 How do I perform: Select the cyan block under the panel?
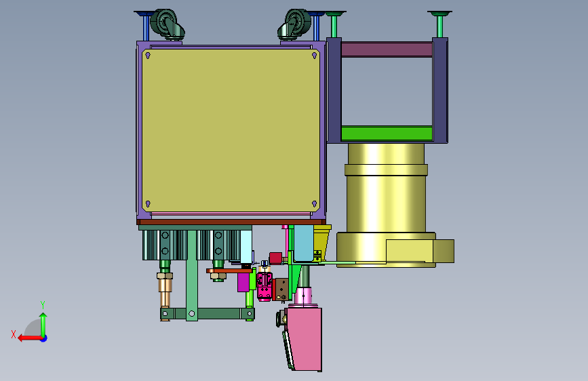(303, 243)
